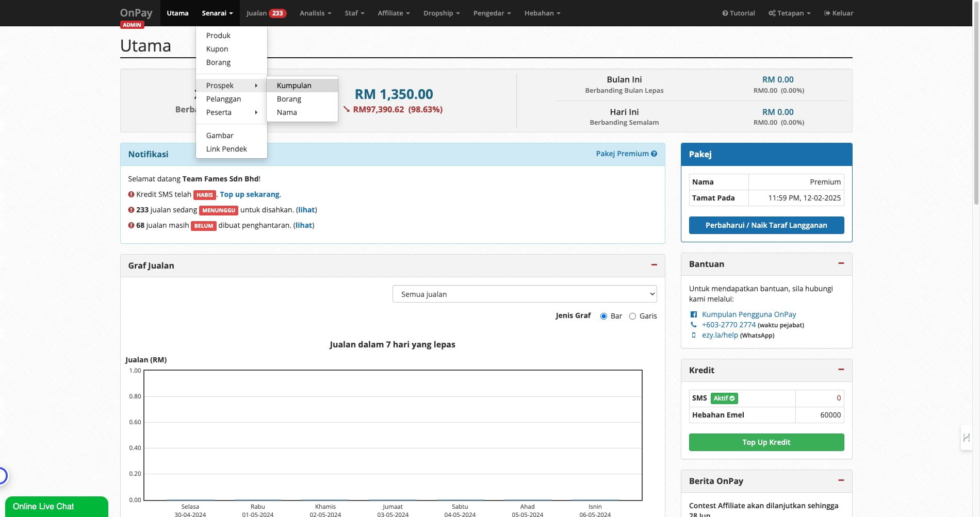Choose Borang under Kupon in Senarai menu
Viewport: 980px width, 517px height.
(x=232, y=62)
